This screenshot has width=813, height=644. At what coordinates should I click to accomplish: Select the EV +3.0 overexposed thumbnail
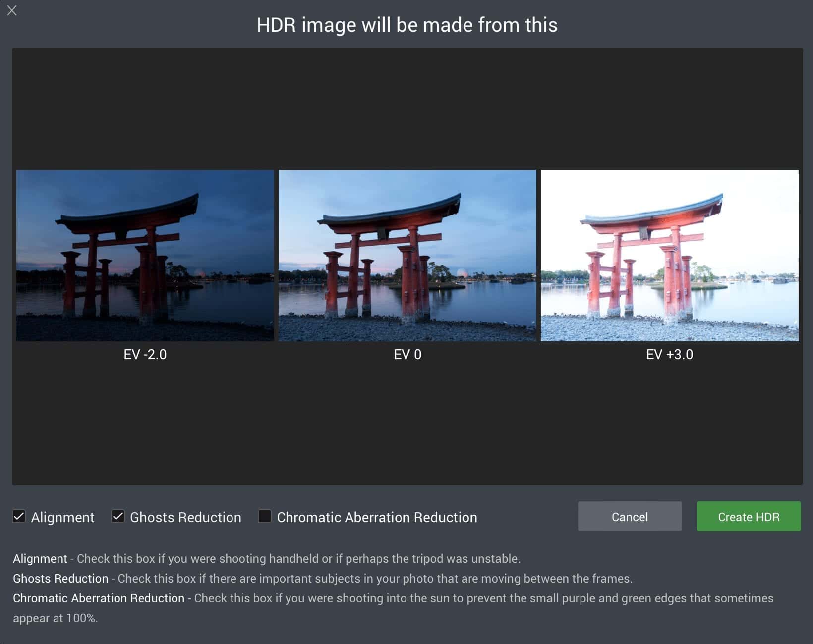670,256
